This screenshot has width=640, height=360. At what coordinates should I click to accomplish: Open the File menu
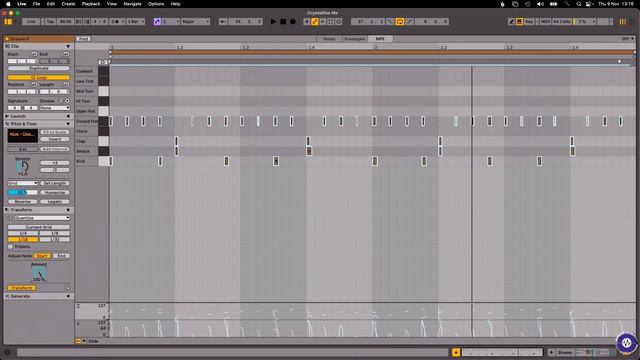coord(36,4)
